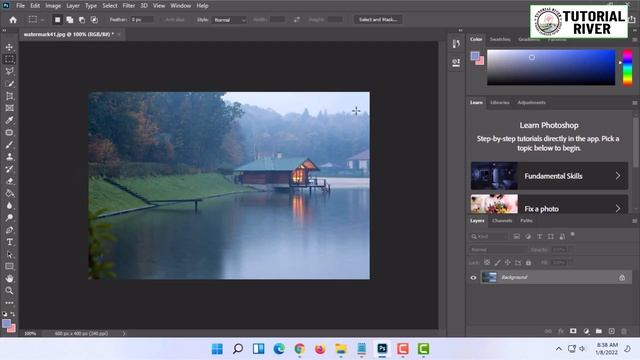Open the Fix a photo tutorial
Viewport: 640px width, 360px height.
click(x=549, y=204)
